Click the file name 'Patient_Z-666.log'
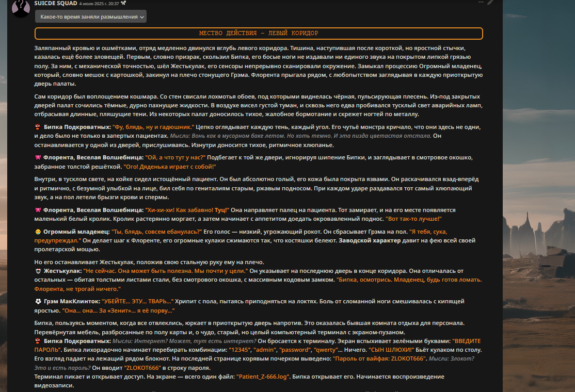The height and width of the screenshot is (392, 575). click(x=263, y=377)
